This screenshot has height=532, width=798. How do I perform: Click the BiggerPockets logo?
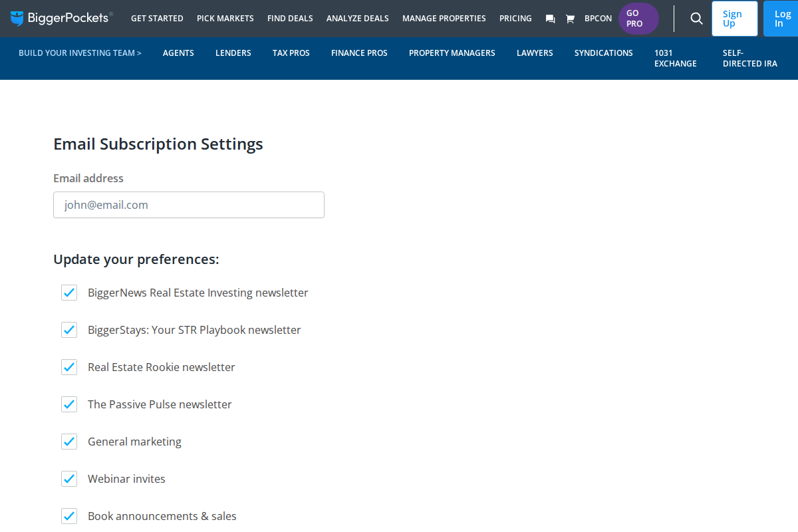coord(62,18)
